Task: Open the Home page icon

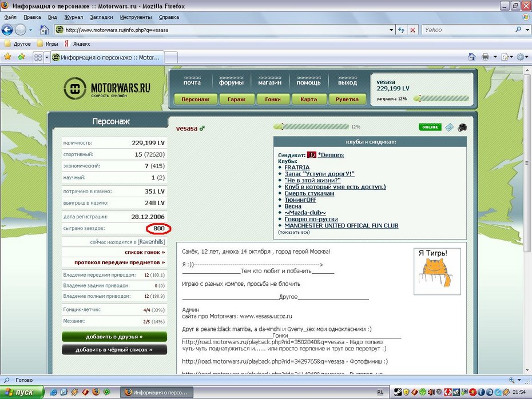Action: [x=44, y=30]
